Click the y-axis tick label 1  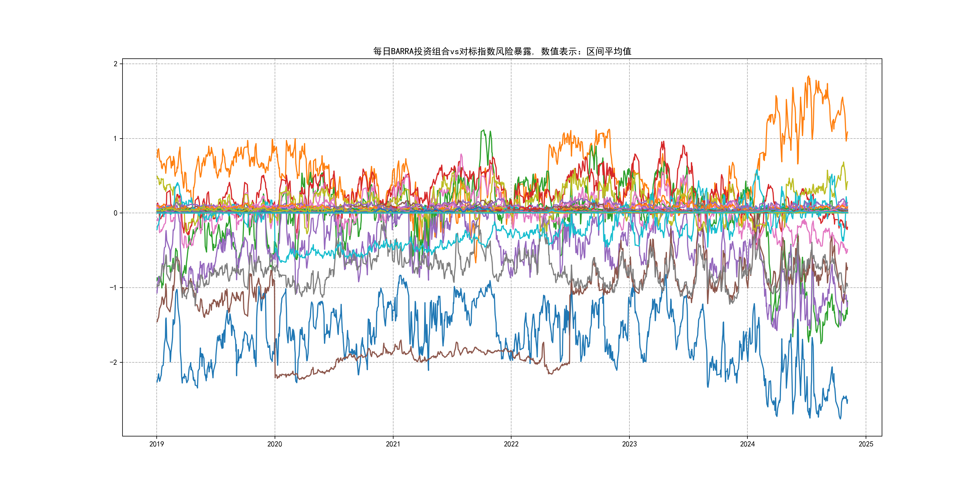(115, 139)
